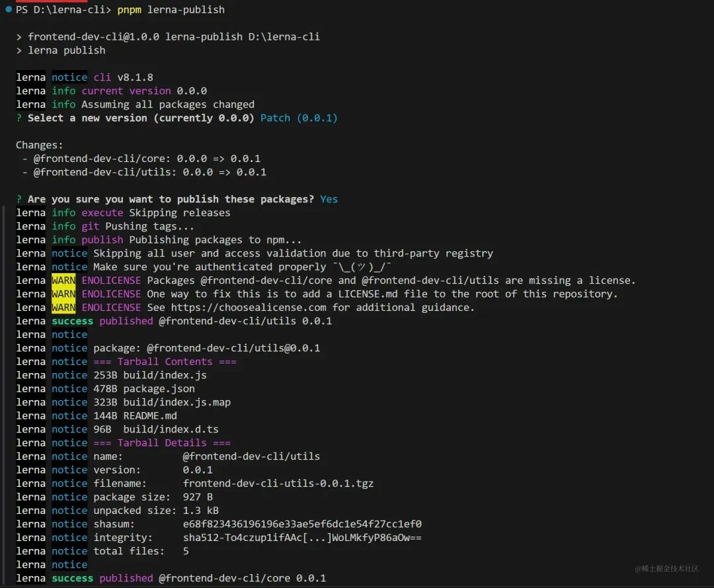Click name value '@frontend-dev-cli/utils' in Tarball Details
This screenshot has height=588, width=714.
pos(251,456)
